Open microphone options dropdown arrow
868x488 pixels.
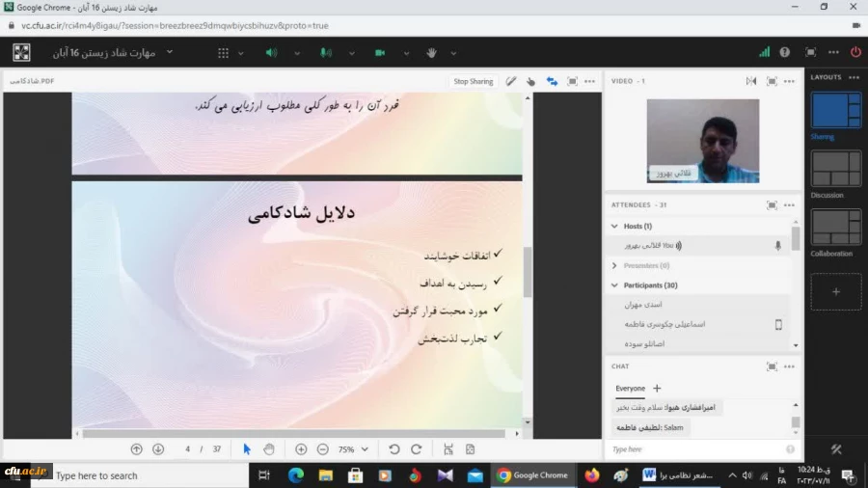[x=351, y=54]
